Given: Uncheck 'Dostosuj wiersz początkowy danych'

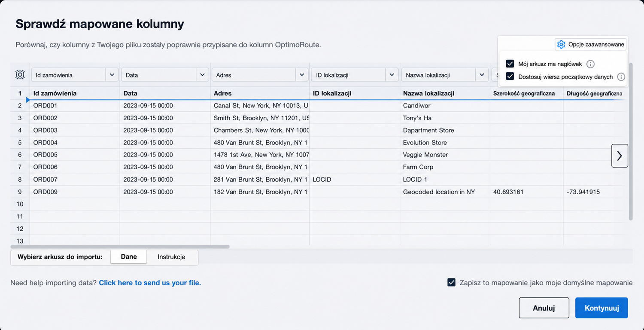Looking at the screenshot, I should [x=510, y=76].
